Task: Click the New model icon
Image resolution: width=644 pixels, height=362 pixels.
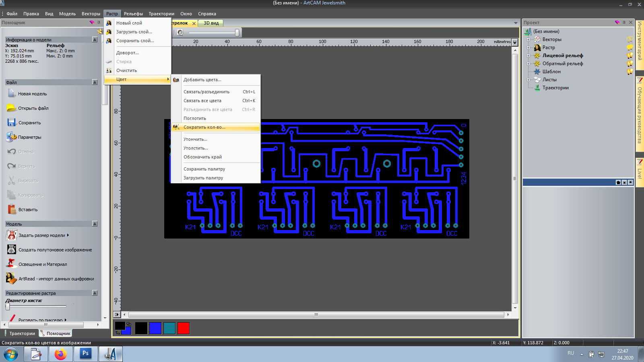Action: click(x=12, y=94)
